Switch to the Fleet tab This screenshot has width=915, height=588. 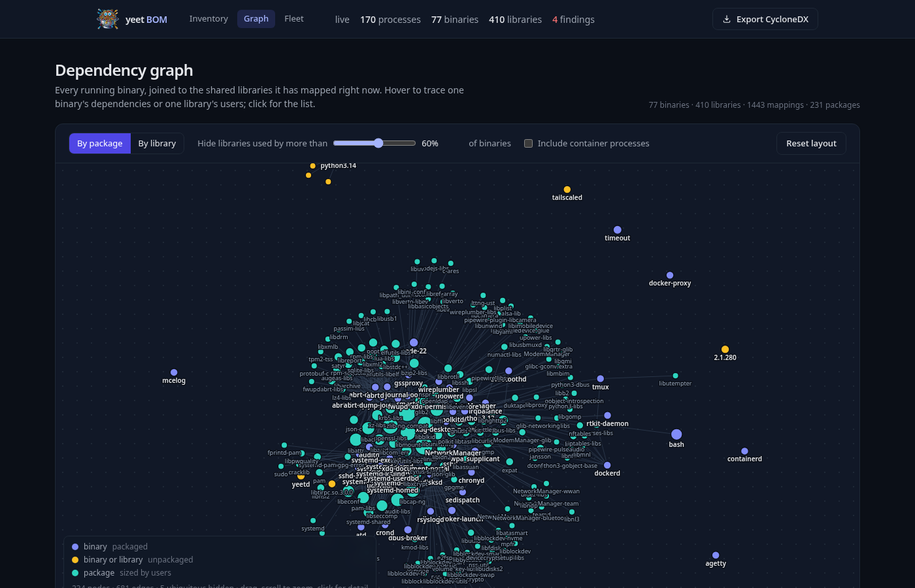coord(293,19)
